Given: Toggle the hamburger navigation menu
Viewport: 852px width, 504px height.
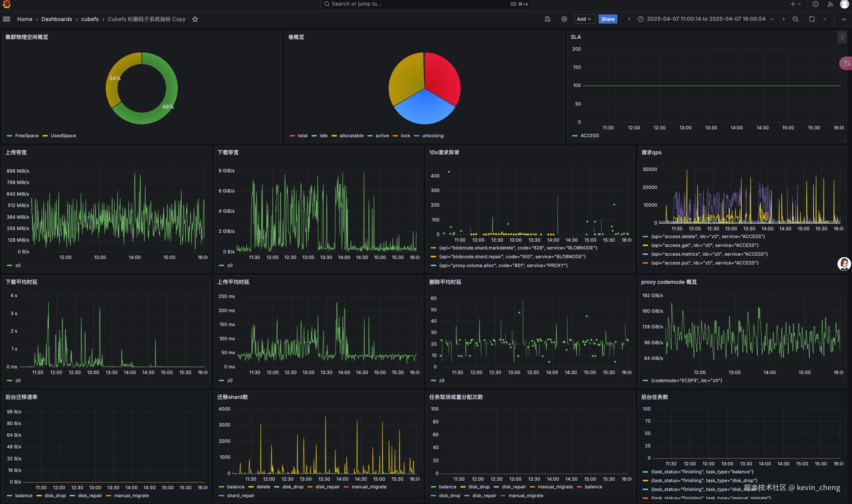Looking at the screenshot, I should pos(7,19).
